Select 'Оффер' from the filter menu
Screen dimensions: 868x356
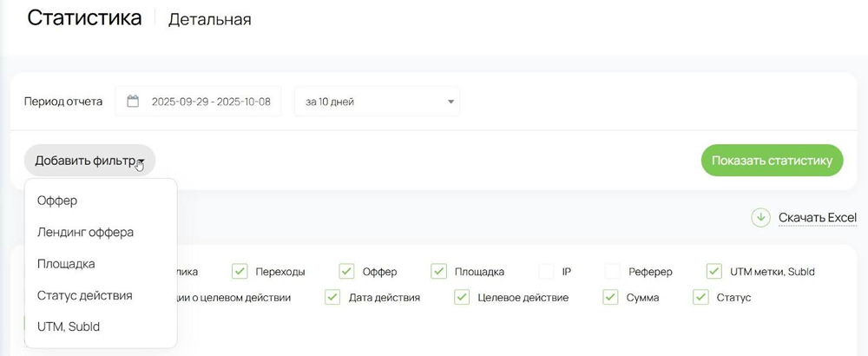pos(57,201)
